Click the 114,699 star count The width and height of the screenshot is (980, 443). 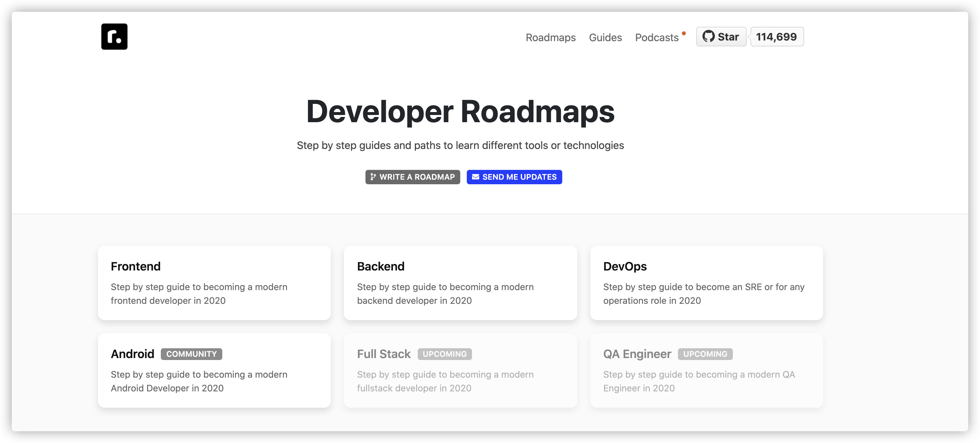(x=776, y=37)
